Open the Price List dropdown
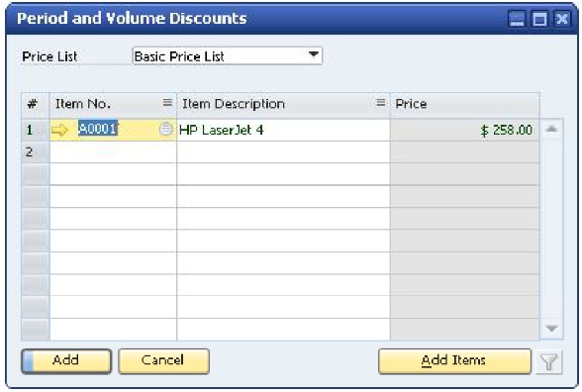This screenshot has height=392, width=582. [228, 56]
